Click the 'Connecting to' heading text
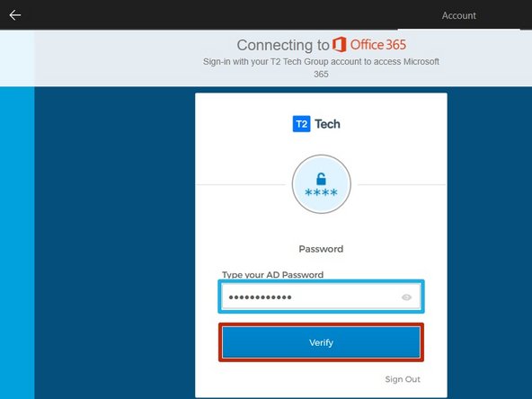Image resolution: width=532 pixels, height=399 pixels. tap(283, 45)
